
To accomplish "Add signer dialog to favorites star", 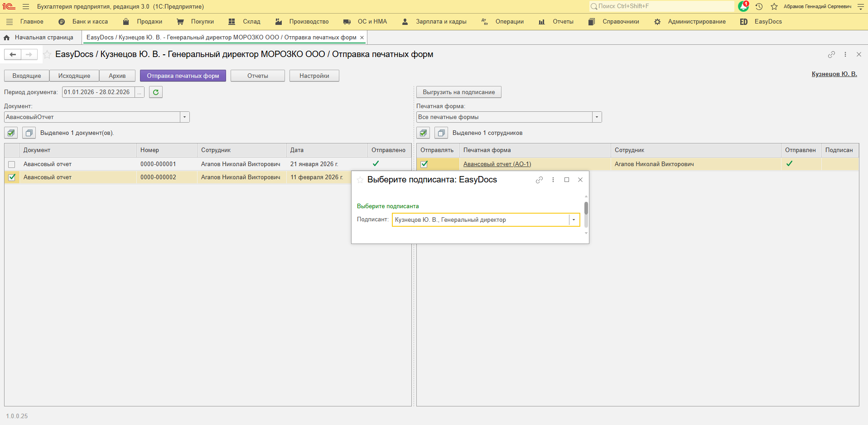I will 360,180.
